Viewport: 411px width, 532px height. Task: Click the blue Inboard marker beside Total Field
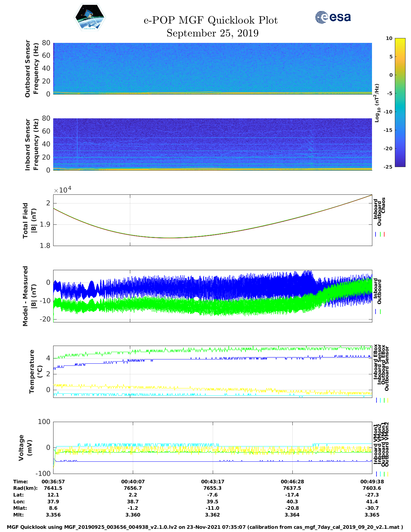click(x=376, y=234)
